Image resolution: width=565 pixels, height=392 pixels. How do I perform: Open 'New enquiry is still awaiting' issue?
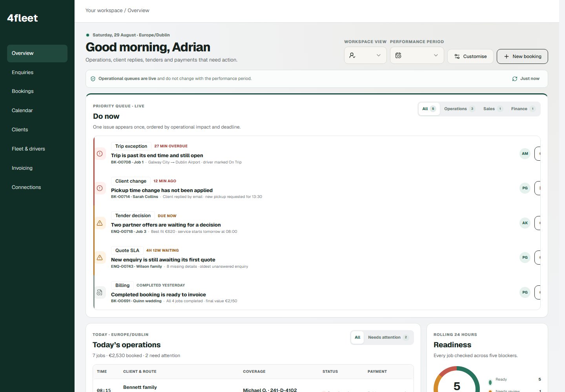tap(163, 260)
